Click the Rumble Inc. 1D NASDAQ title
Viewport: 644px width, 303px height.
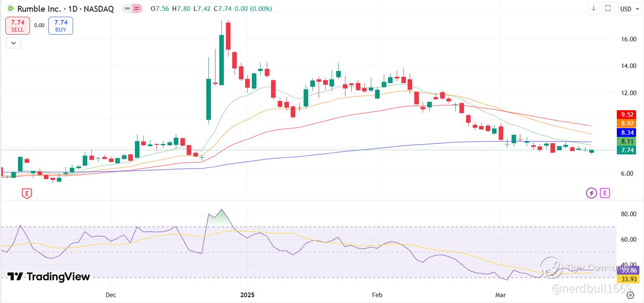tap(66, 9)
